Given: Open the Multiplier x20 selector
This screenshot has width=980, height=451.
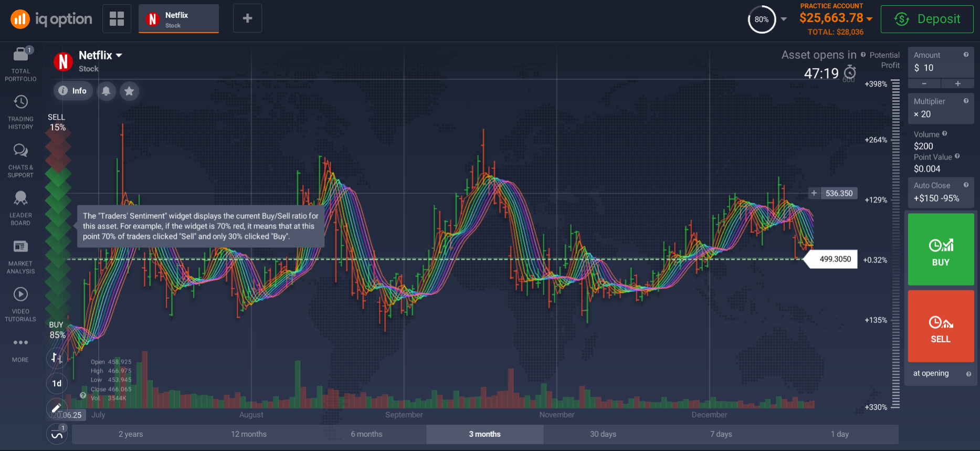Looking at the screenshot, I should [941, 109].
